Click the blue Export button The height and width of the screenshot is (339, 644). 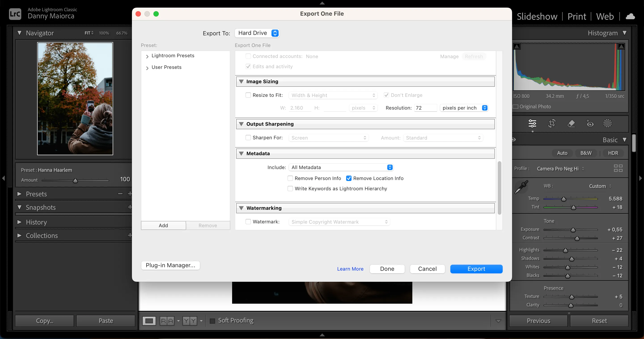(x=476, y=269)
